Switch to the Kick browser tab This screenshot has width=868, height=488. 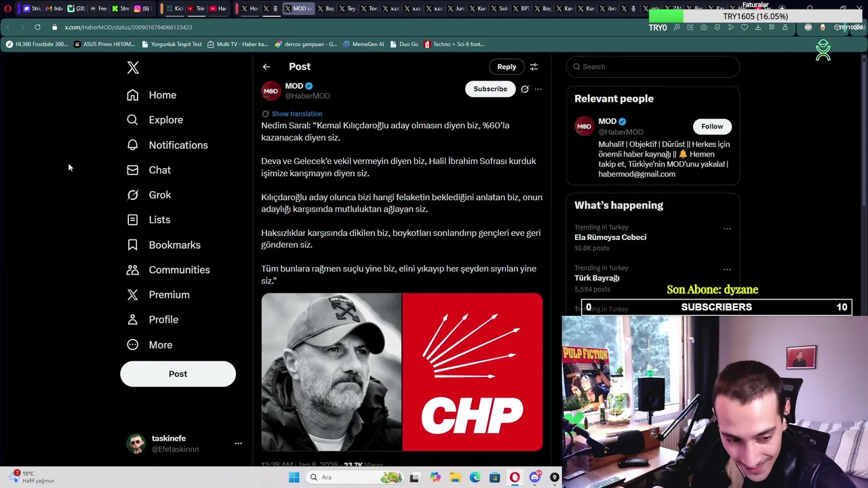pos(175,9)
